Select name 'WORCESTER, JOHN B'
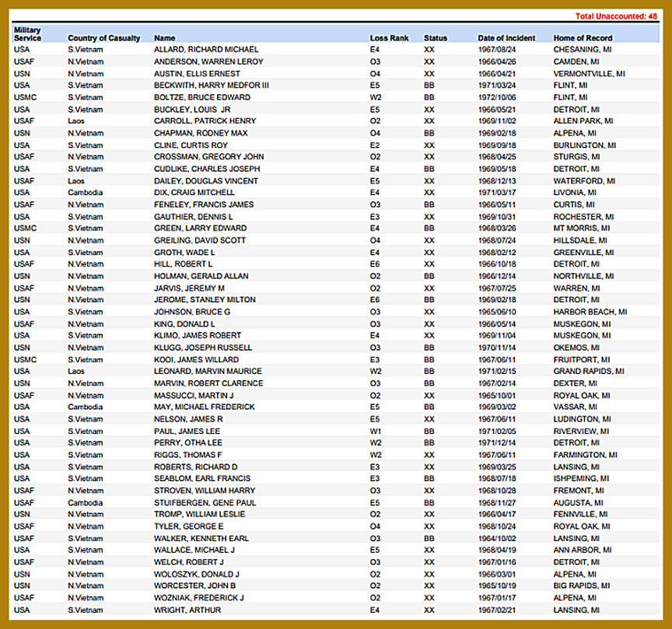672x629 pixels. click(195, 585)
